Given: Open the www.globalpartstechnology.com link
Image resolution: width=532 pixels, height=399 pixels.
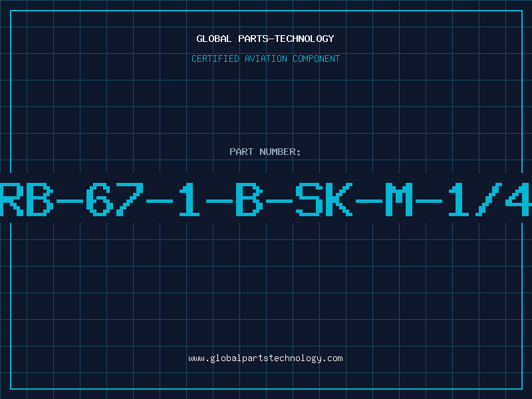Looking at the screenshot, I should [265, 358].
